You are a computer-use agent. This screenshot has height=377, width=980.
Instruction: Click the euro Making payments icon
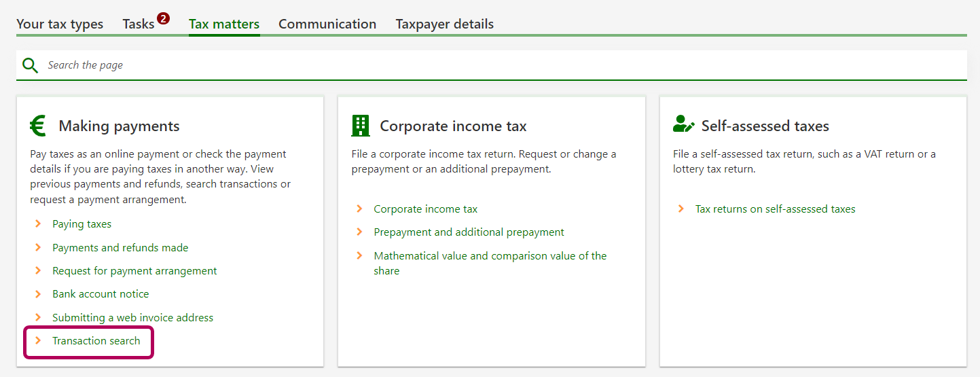(x=38, y=126)
